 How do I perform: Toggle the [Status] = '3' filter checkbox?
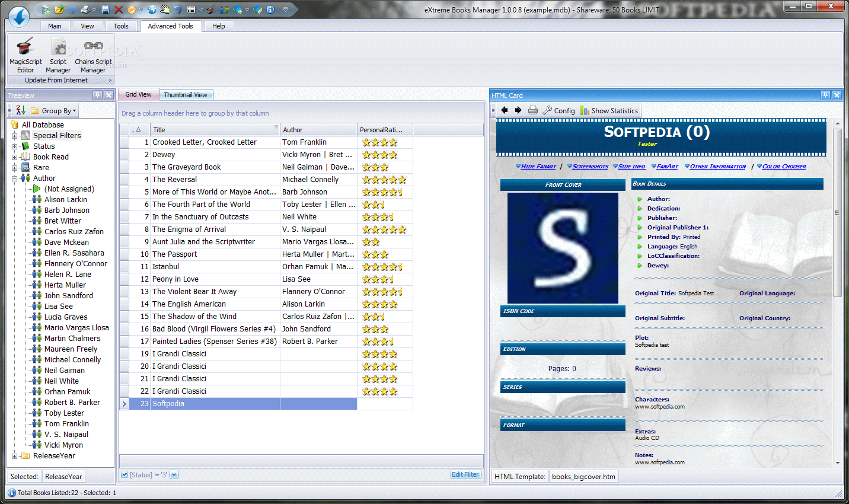[x=125, y=474]
